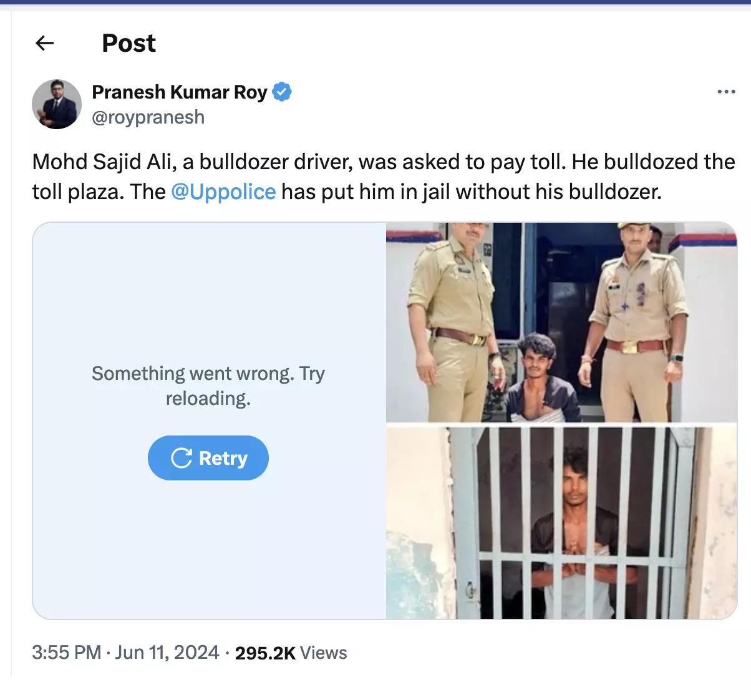Viewport: 751px width, 700px height.
Task: Click the 3:55 PM post time
Action: pyautogui.click(x=67, y=653)
